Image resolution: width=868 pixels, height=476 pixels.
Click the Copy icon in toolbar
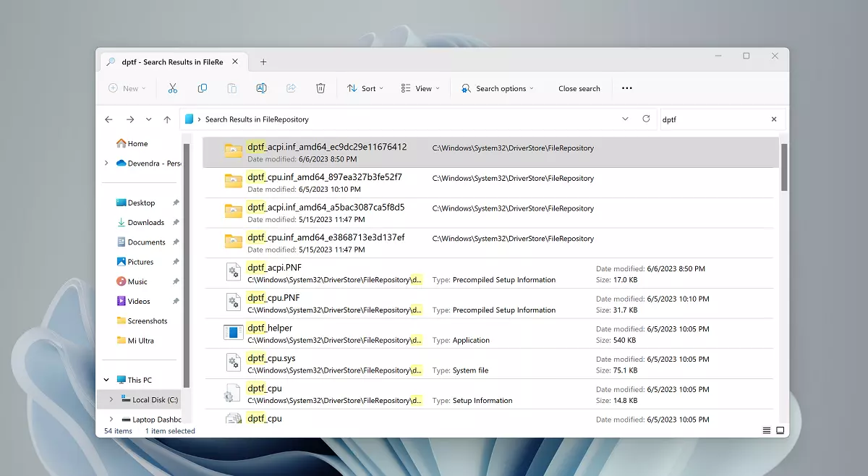pos(203,88)
